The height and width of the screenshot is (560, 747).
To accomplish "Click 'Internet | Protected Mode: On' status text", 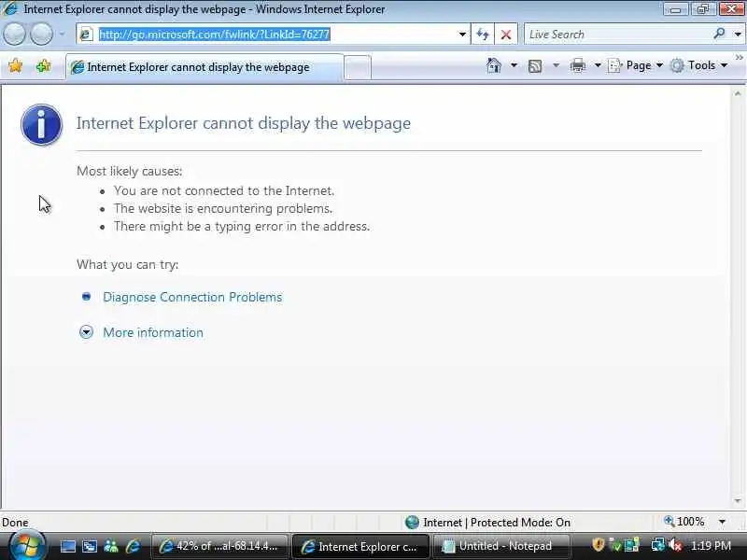I will pos(497,523).
